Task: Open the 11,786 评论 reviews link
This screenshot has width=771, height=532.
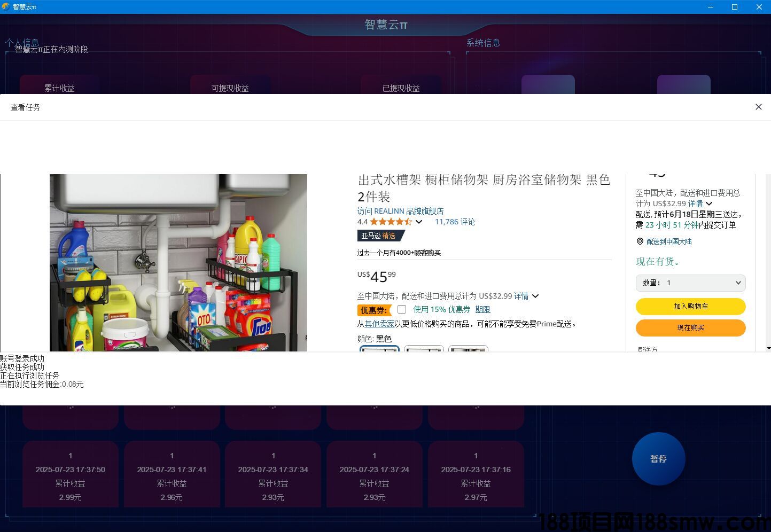Action: [x=455, y=222]
